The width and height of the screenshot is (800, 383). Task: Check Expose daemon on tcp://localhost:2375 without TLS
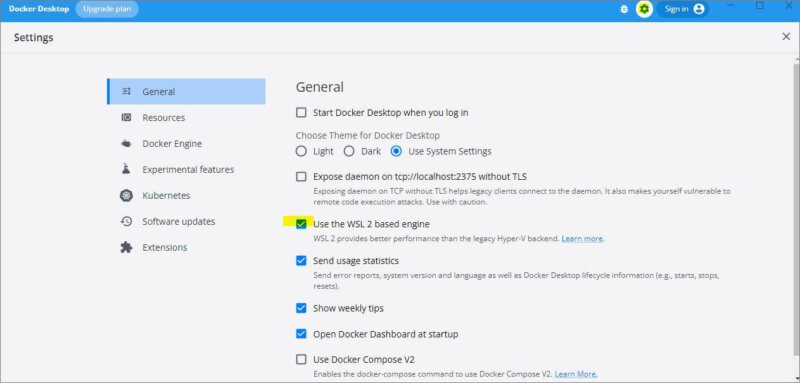tap(302, 177)
